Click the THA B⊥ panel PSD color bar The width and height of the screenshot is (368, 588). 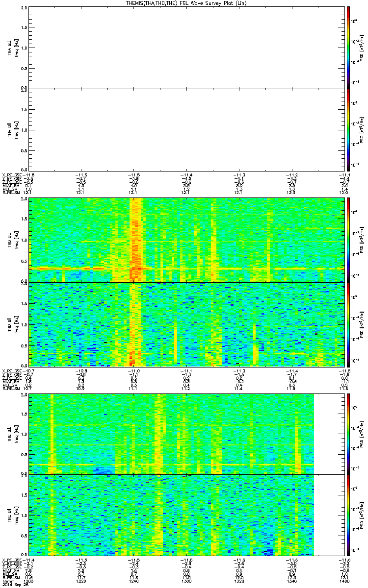(x=348, y=48)
